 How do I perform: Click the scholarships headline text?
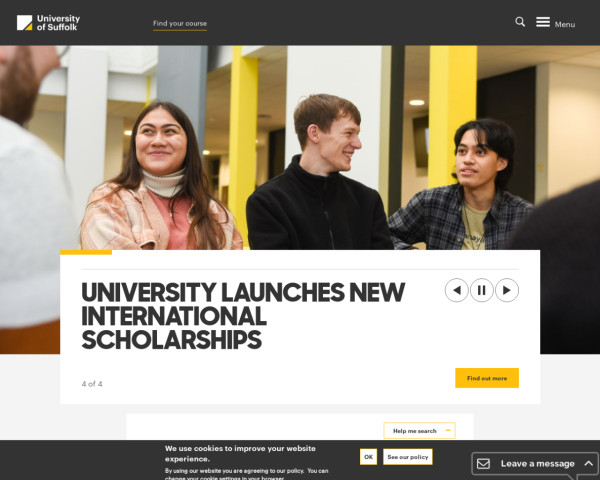(243, 316)
